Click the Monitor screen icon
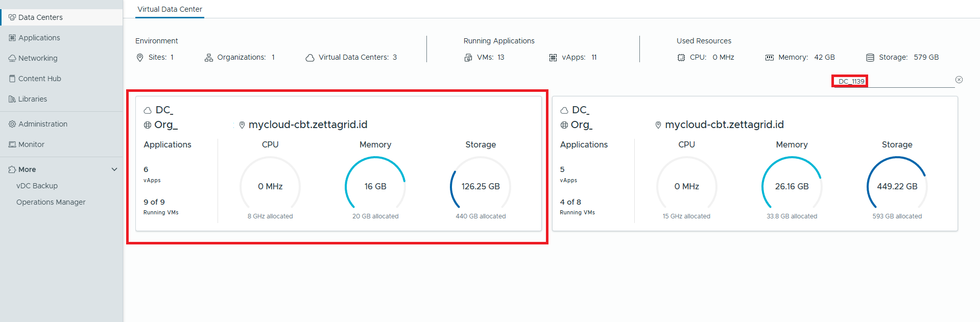The width and height of the screenshot is (980, 322). point(12,144)
